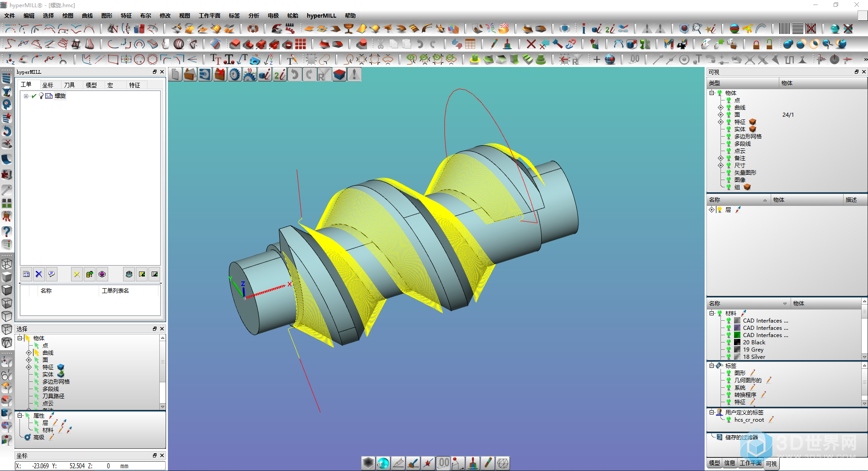Toggle the light bulb next to 螺旋 job list
The image size is (868, 471).
[41, 96]
